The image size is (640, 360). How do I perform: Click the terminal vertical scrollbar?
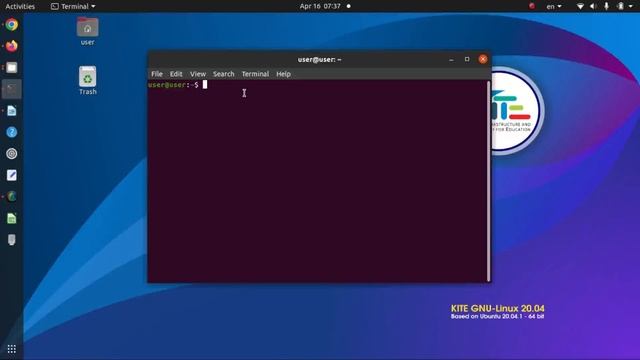[488, 181]
